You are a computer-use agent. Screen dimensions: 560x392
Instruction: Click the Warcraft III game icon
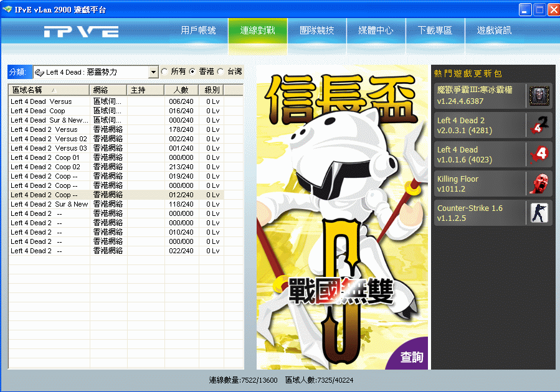pyautogui.click(x=539, y=96)
